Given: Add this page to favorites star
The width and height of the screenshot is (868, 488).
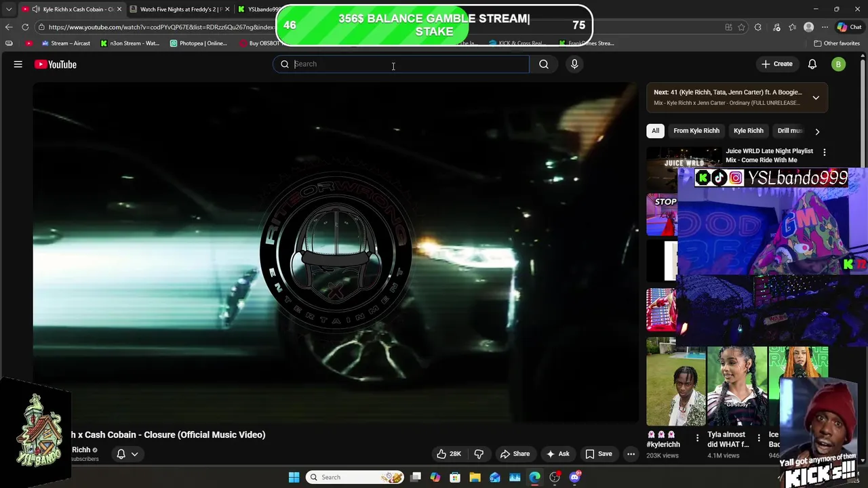Looking at the screenshot, I should coord(741,27).
